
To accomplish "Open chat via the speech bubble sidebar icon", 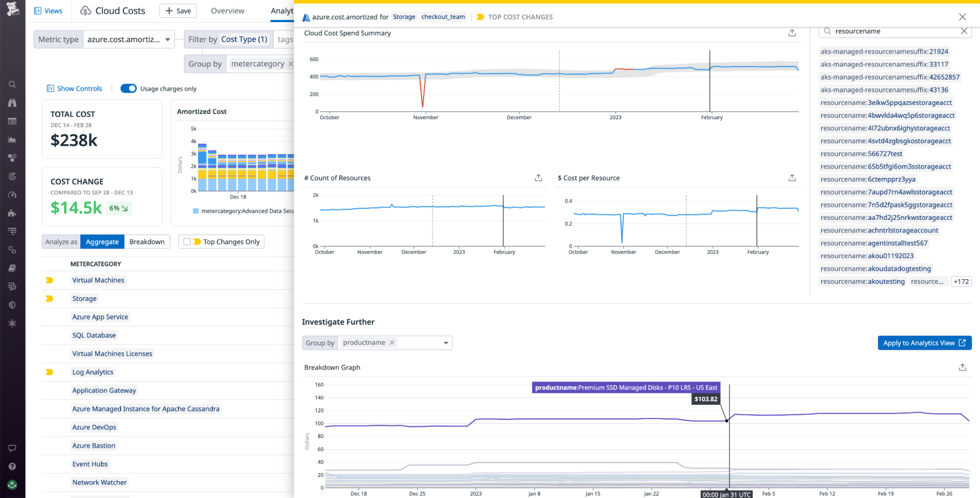I will 12,447.
